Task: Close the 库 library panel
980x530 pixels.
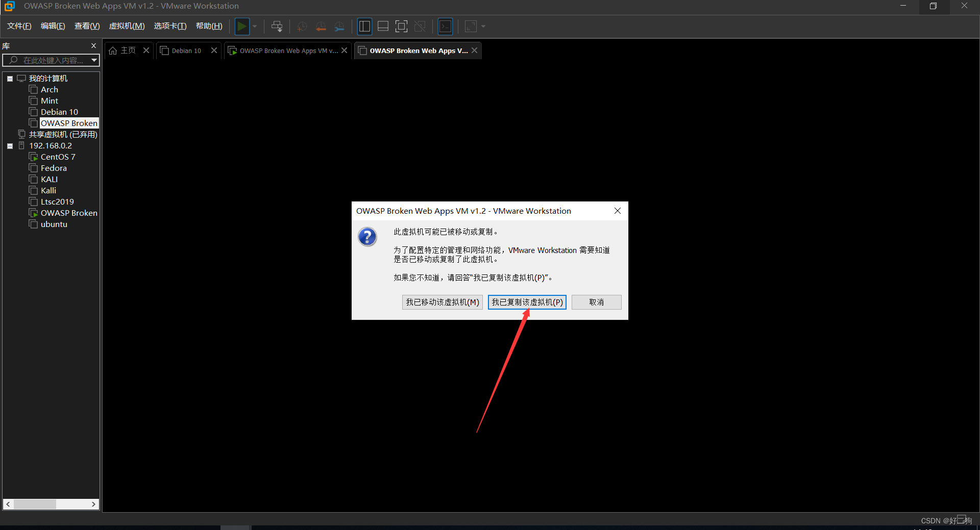Action: (x=93, y=45)
